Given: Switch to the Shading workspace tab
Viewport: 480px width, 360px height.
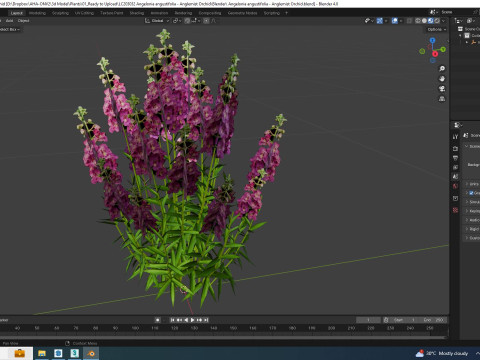Looking at the screenshot, I should (137, 13).
